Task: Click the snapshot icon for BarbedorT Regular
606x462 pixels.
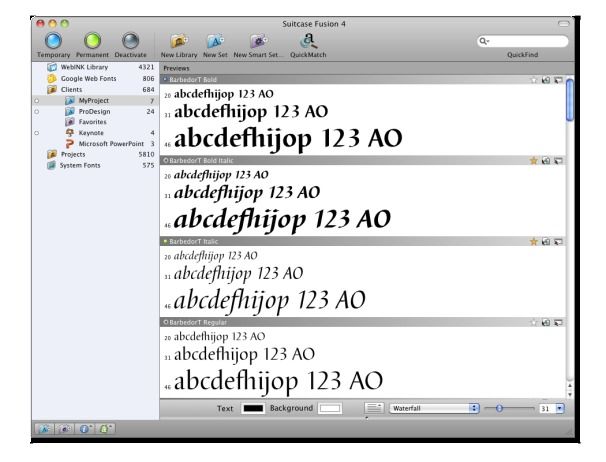Action: coord(546,322)
